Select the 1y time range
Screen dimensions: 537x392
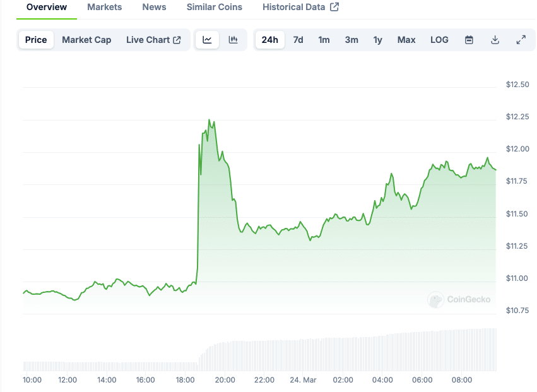pyautogui.click(x=377, y=40)
